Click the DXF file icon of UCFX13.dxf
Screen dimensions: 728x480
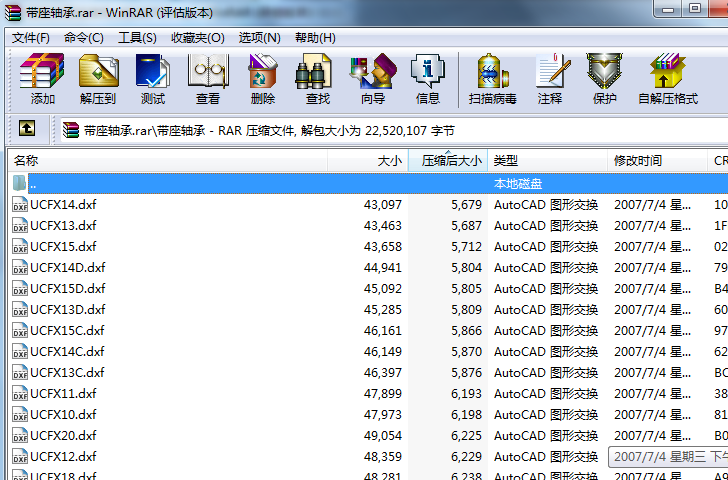[20, 225]
